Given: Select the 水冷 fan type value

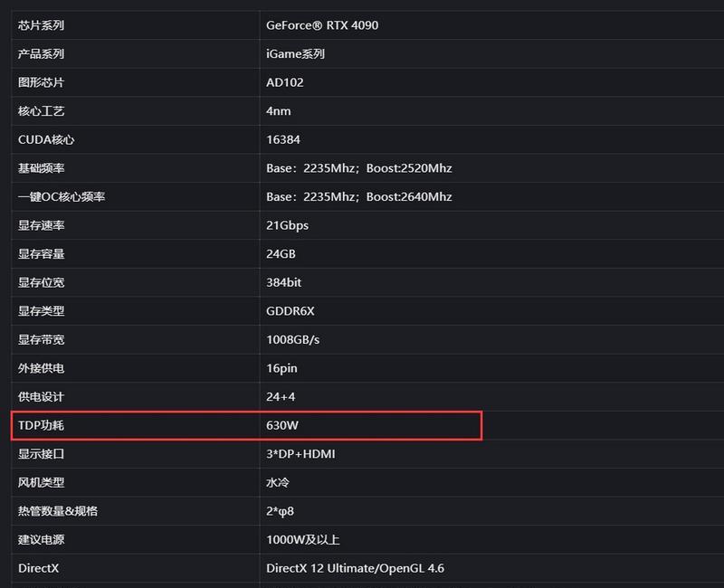Looking at the screenshot, I should (x=278, y=483).
